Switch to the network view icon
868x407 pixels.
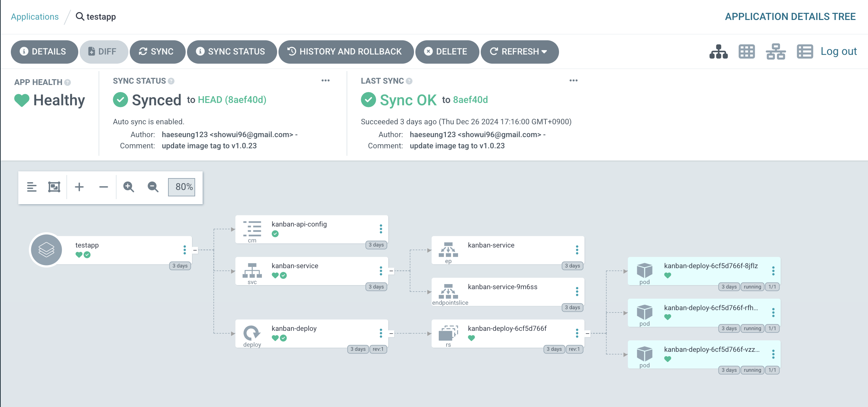tap(776, 51)
